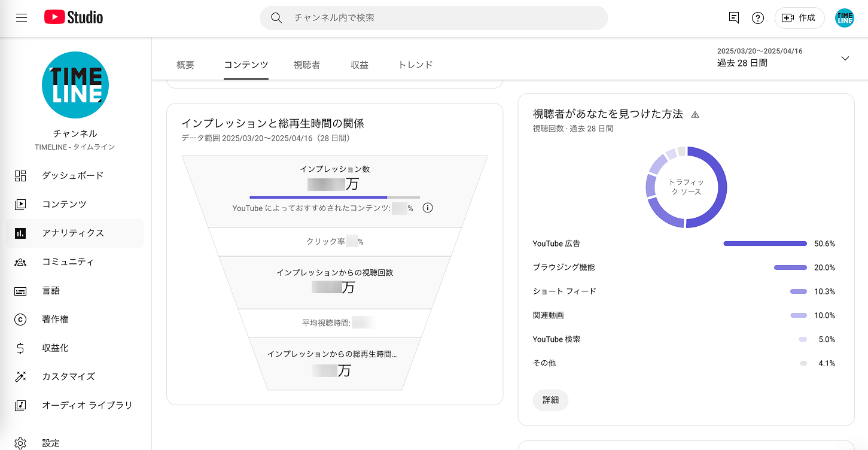This screenshot has height=450, width=868.
Task: Open 言語 in the sidebar
Action: 75,291
